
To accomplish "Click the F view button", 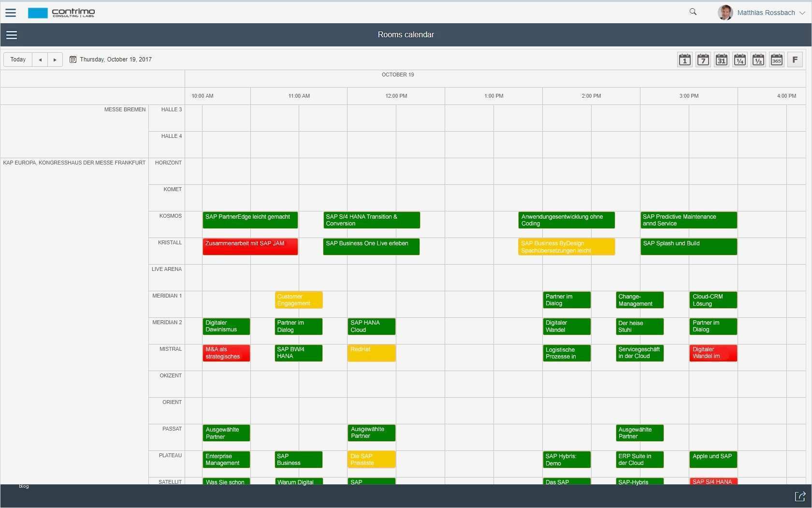I will coord(795,60).
